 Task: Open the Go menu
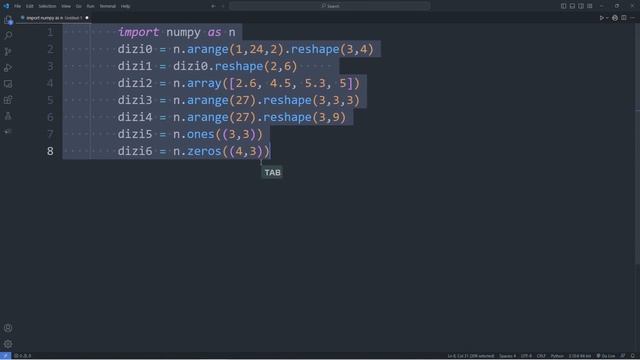click(78, 6)
